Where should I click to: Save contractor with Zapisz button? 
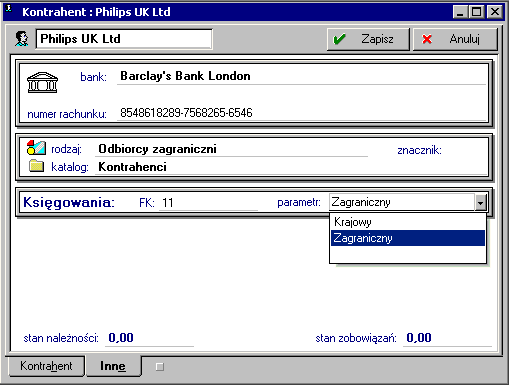[368, 39]
